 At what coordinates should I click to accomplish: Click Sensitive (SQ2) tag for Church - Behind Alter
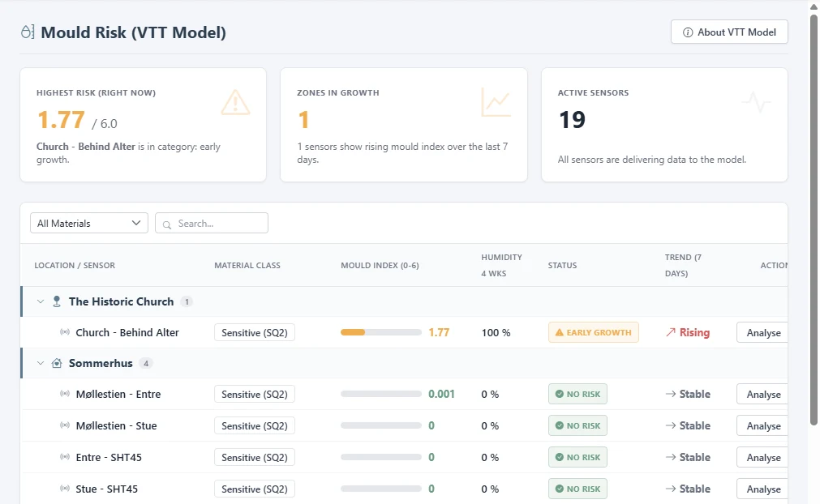pos(255,333)
